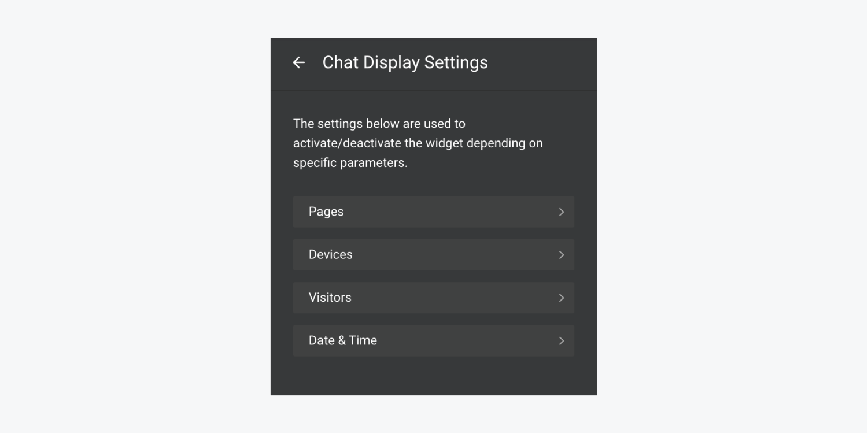The image size is (868, 434).
Task: Click the widget activation description text
Action: click(x=418, y=143)
